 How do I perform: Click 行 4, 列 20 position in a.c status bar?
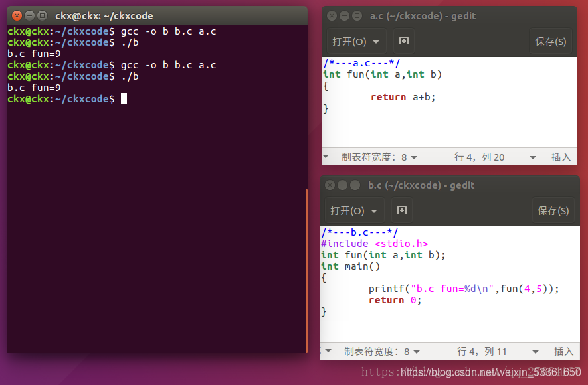[x=479, y=157]
